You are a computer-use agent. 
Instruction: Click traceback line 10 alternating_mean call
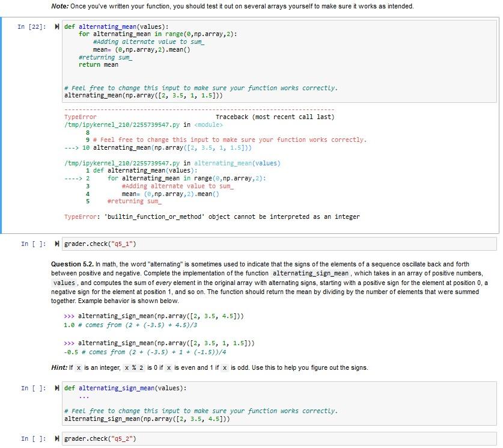158,148
